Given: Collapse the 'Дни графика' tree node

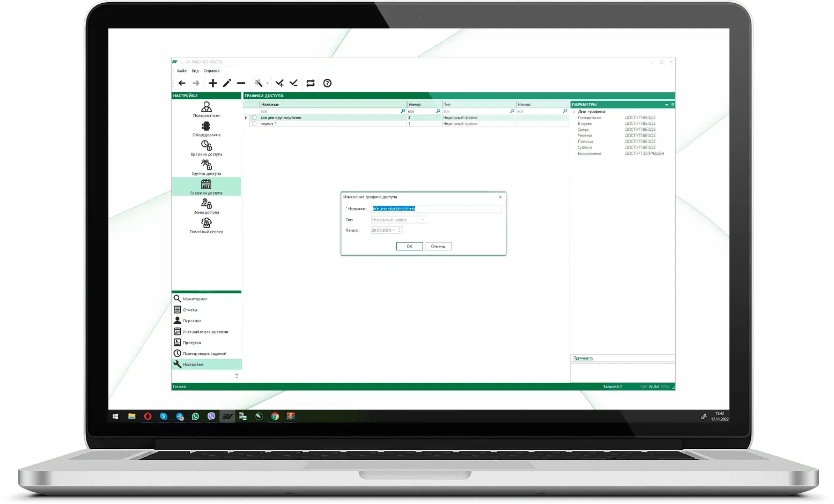Looking at the screenshot, I should (574, 112).
